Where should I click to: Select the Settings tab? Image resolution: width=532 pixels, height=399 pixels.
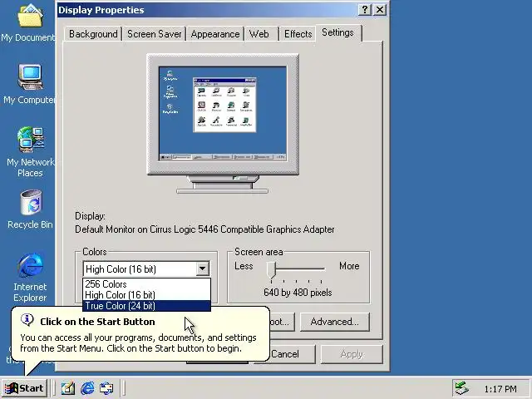(x=338, y=32)
